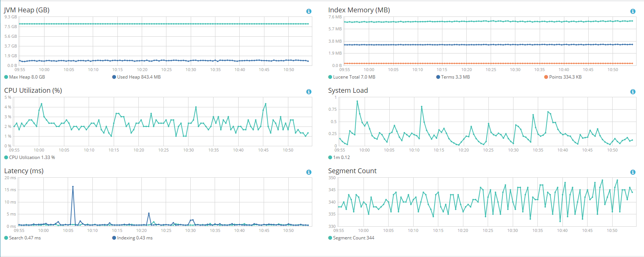644x257 pixels.
Task: Show info for the System Load chart
Action: click(x=633, y=92)
